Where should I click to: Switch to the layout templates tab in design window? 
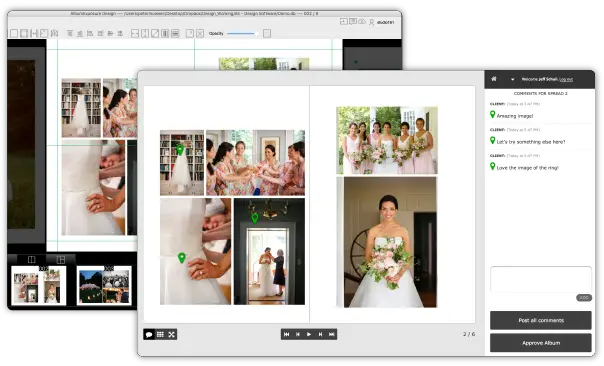click(x=61, y=259)
